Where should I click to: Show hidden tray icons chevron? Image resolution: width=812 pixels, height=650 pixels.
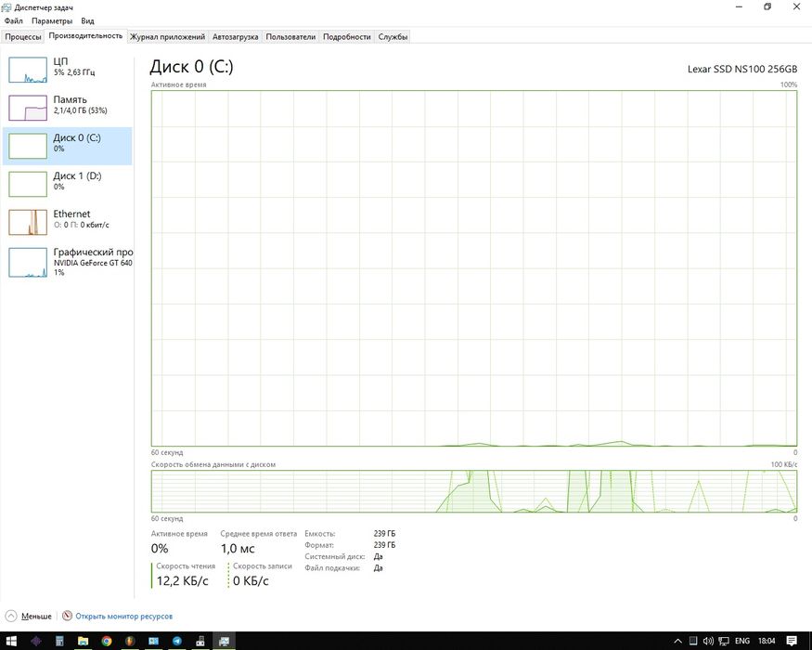[677, 641]
